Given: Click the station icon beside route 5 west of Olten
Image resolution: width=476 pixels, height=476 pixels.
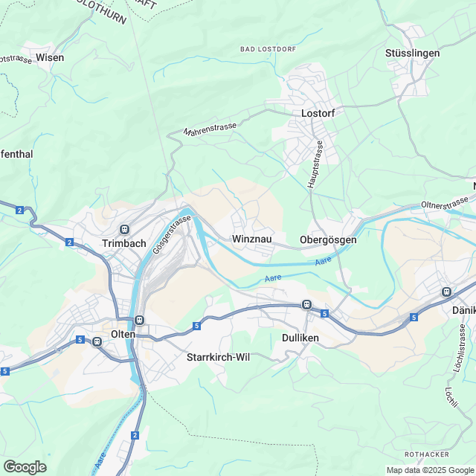Looking at the screenshot, I should [x=97, y=342].
